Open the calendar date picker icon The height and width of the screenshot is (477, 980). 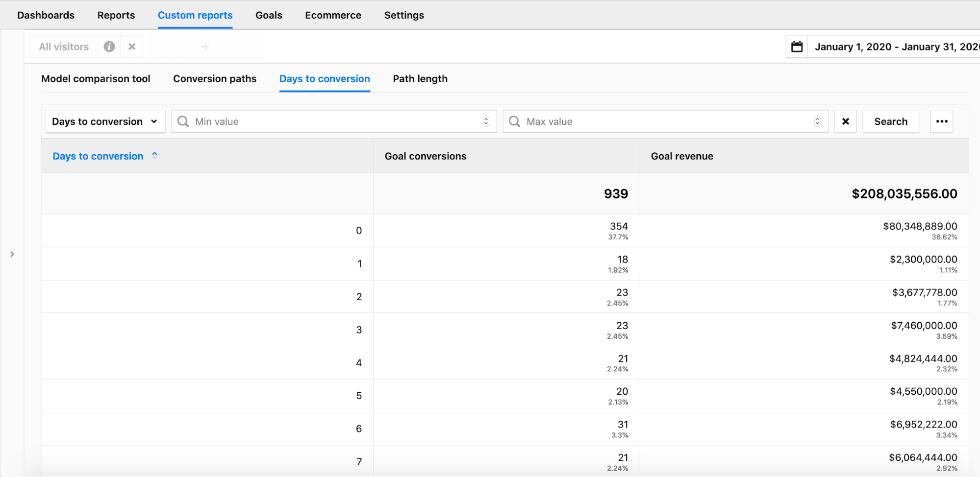point(797,47)
